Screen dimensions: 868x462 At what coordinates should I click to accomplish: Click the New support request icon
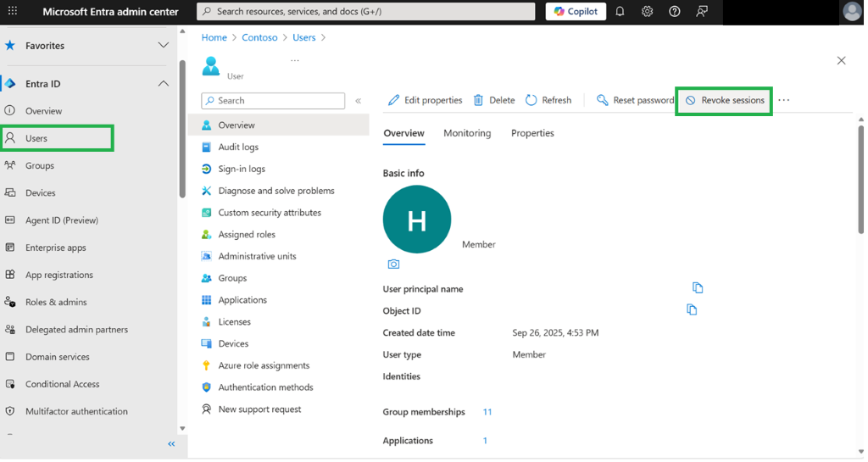[207, 409]
